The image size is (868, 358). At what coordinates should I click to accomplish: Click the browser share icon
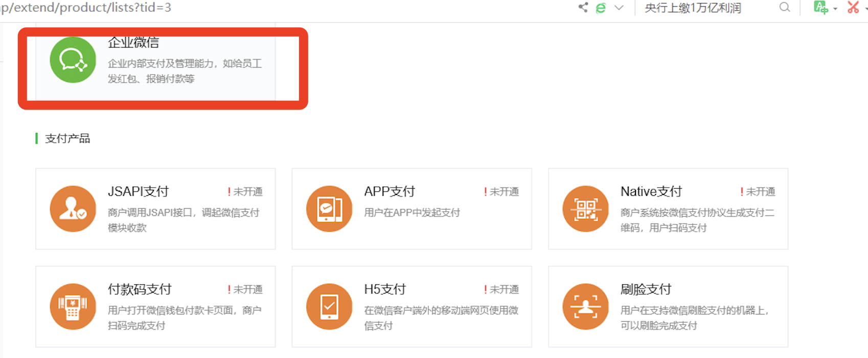(583, 7)
